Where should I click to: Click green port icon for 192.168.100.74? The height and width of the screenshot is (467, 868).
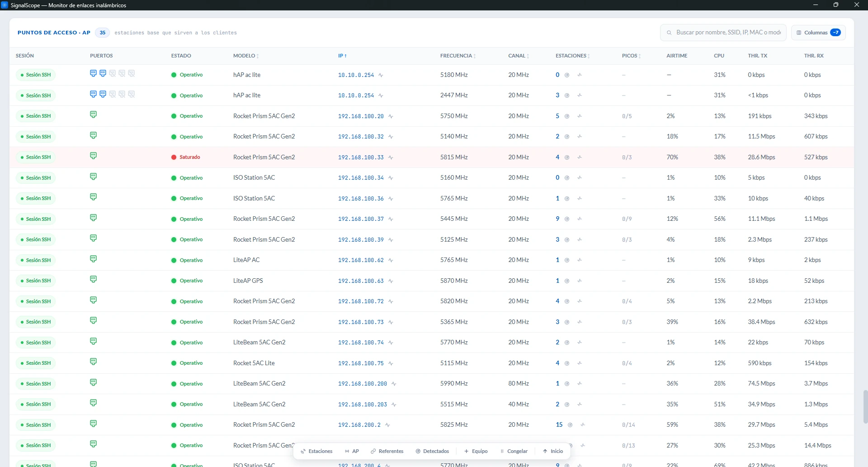click(x=93, y=341)
